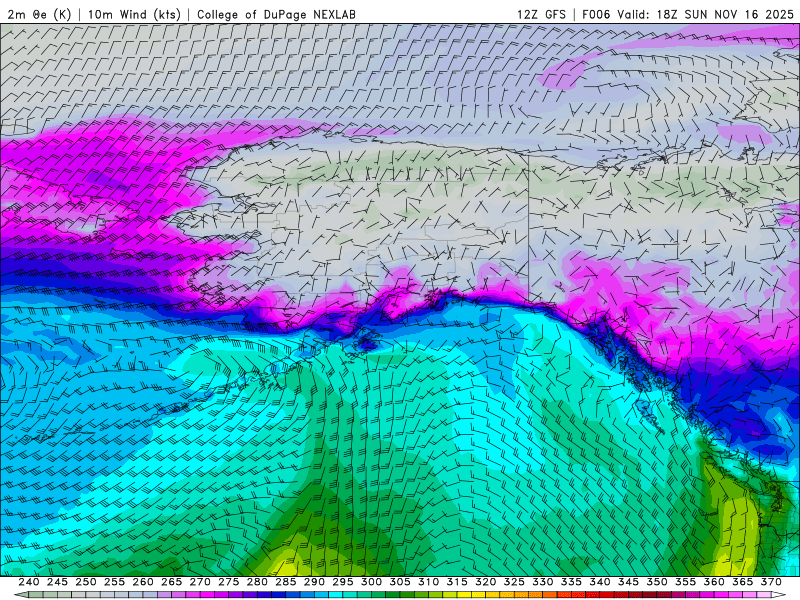
Task: Click the 345 scale label
Action: 629,582
